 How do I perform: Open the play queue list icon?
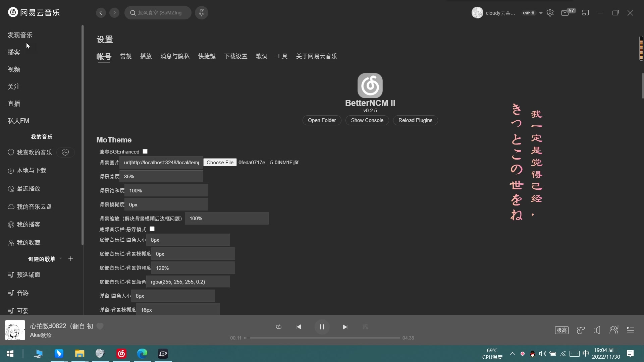pos(631,330)
